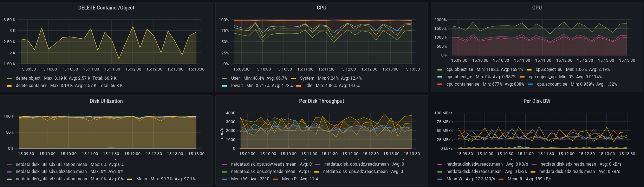Expand the "Per Disk Throughput" panel title menu
This screenshot has width=644, height=187.
[321, 101]
